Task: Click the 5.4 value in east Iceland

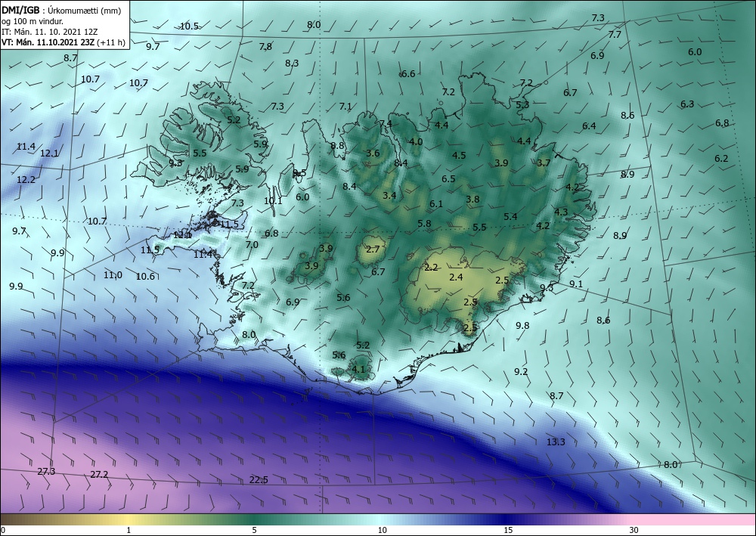Action: (x=510, y=217)
